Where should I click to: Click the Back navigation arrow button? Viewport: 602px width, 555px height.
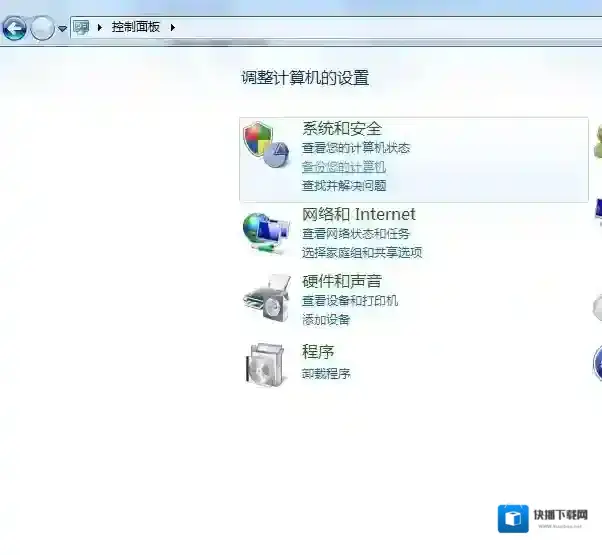point(14,28)
